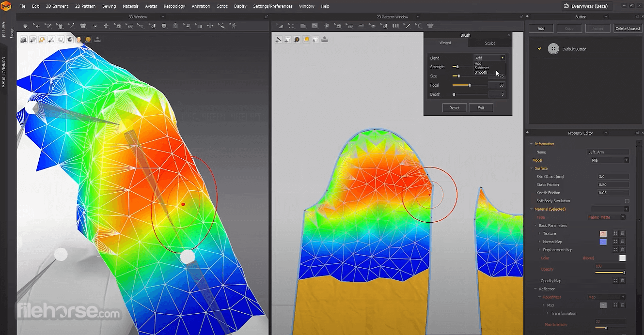Select the T-shirt icon in 2D toolbar
The height and width of the screenshot is (335, 644).
coord(430,26)
